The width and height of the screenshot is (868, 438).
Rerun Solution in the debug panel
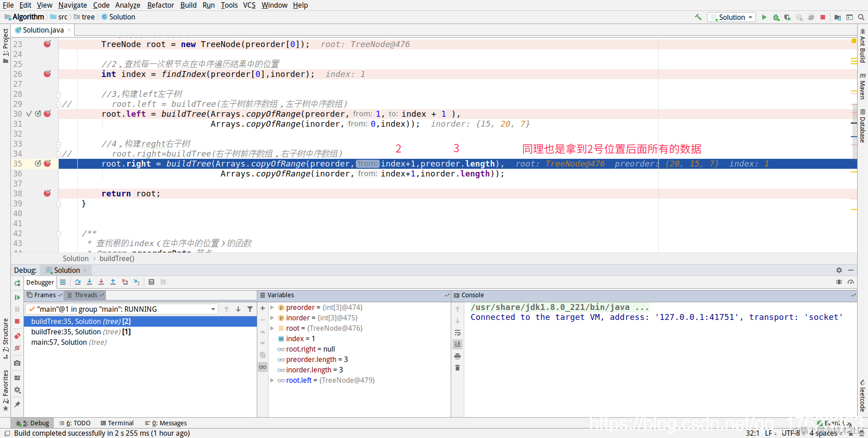click(x=17, y=283)
